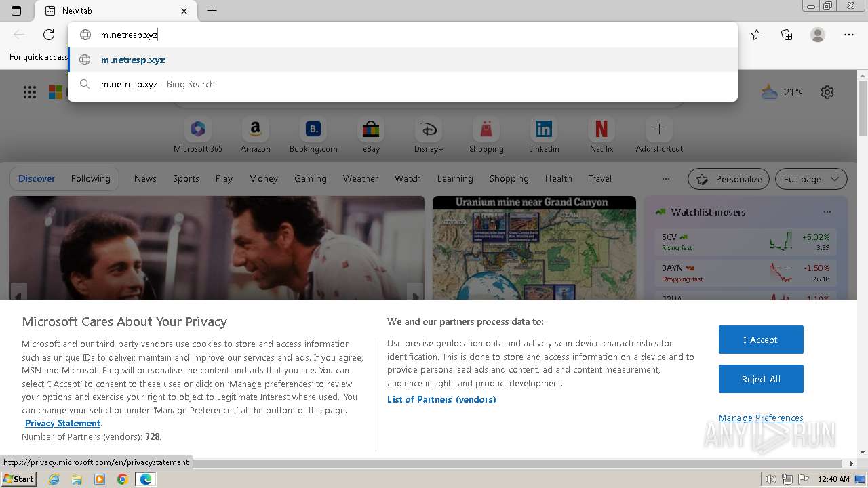The image size is (868, 488).
Task: Open Watchlist movers options ellipsis
Action: point(827,212)
